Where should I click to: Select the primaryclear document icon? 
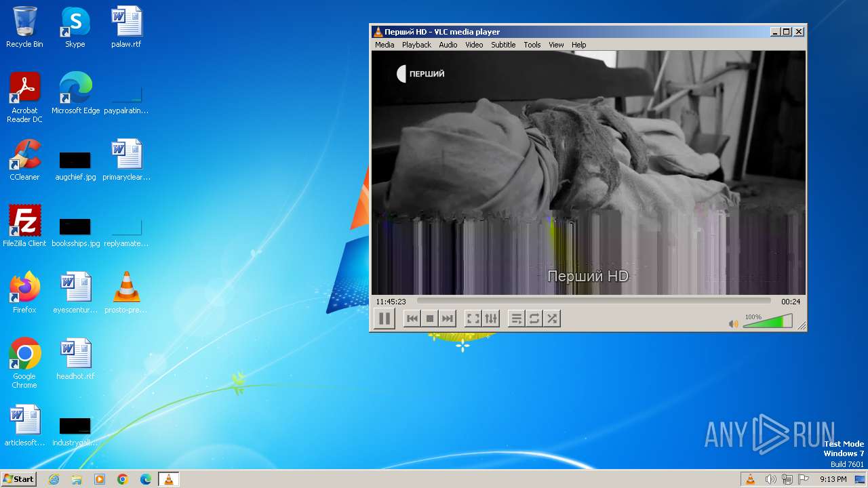[126, 160]
